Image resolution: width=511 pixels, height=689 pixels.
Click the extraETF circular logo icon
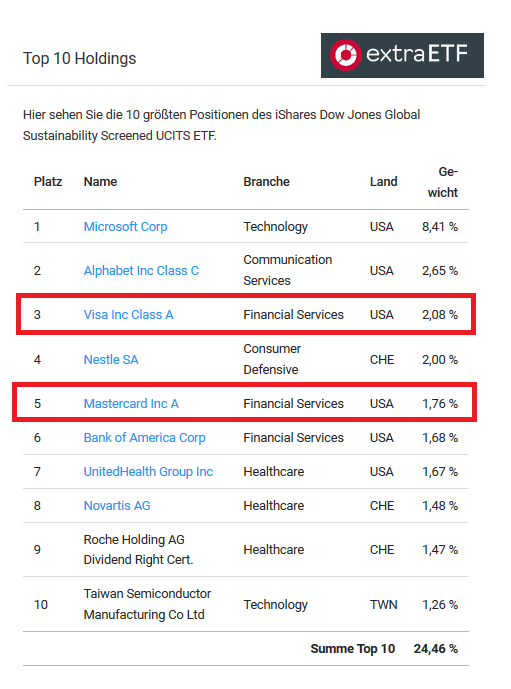[346, 55]
